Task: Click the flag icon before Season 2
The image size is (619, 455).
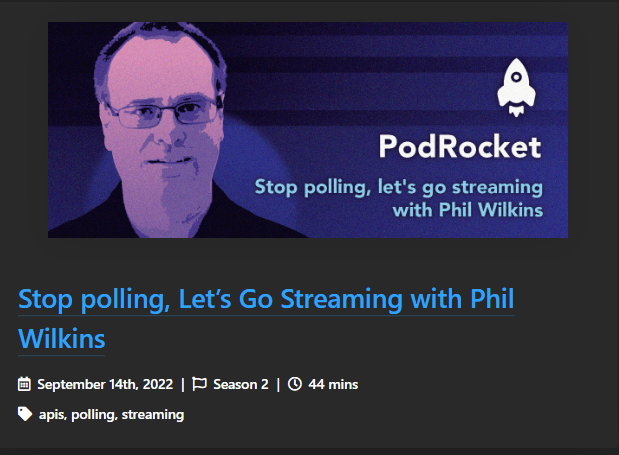Action: [x=199, y=384]
